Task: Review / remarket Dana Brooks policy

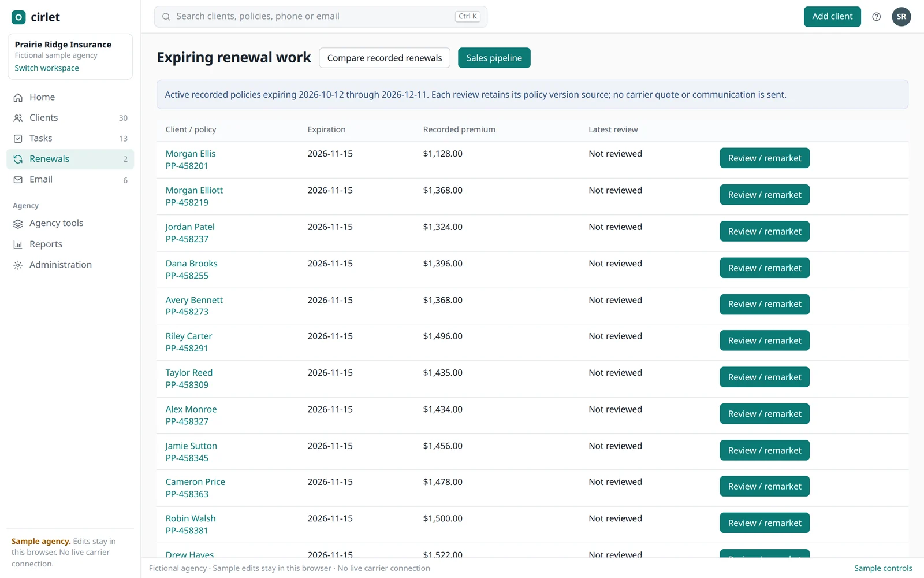Action: tap(765, 268)
